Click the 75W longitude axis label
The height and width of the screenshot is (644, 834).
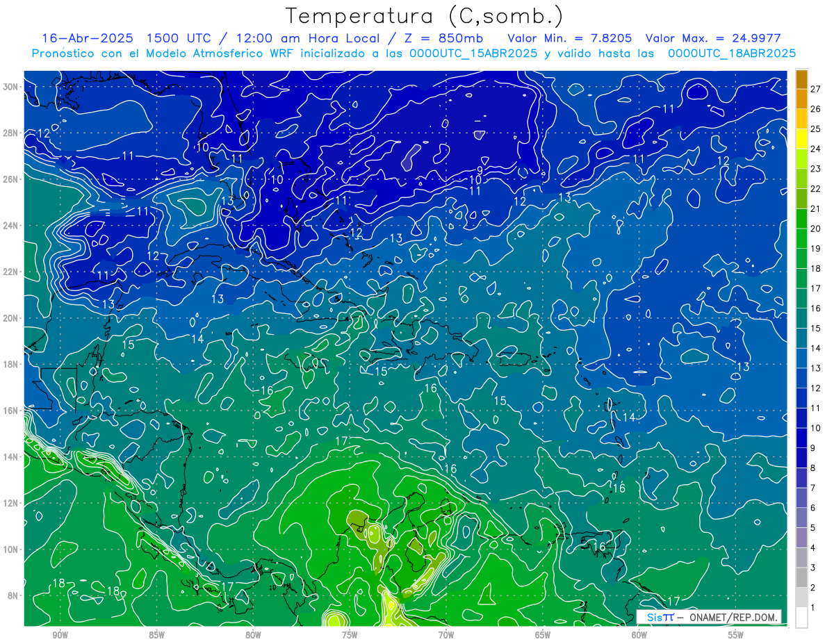350,636
